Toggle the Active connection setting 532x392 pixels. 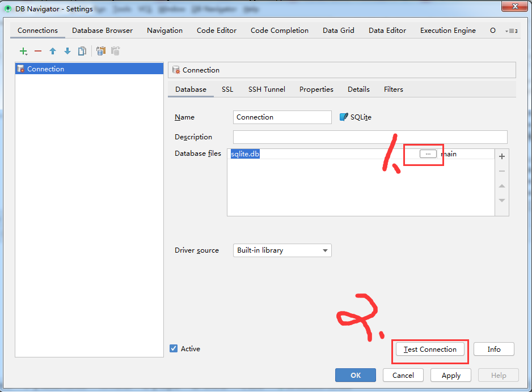coord(174,348)
